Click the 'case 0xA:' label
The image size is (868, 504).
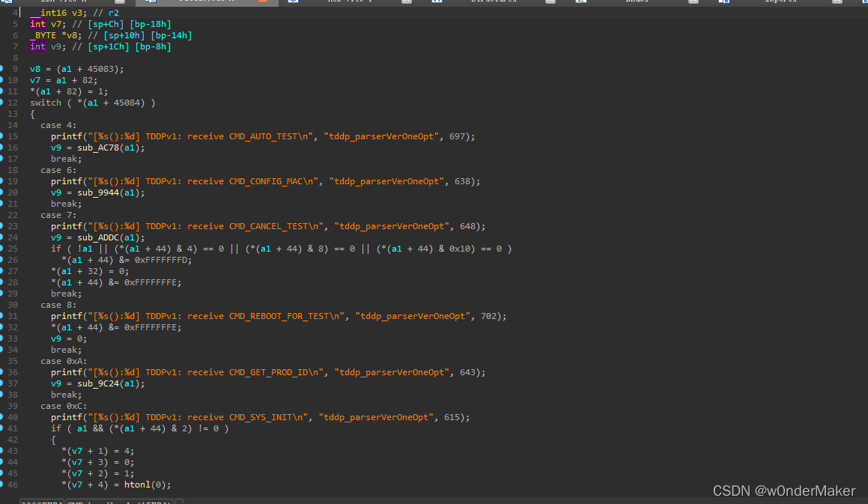click(64, 361)
